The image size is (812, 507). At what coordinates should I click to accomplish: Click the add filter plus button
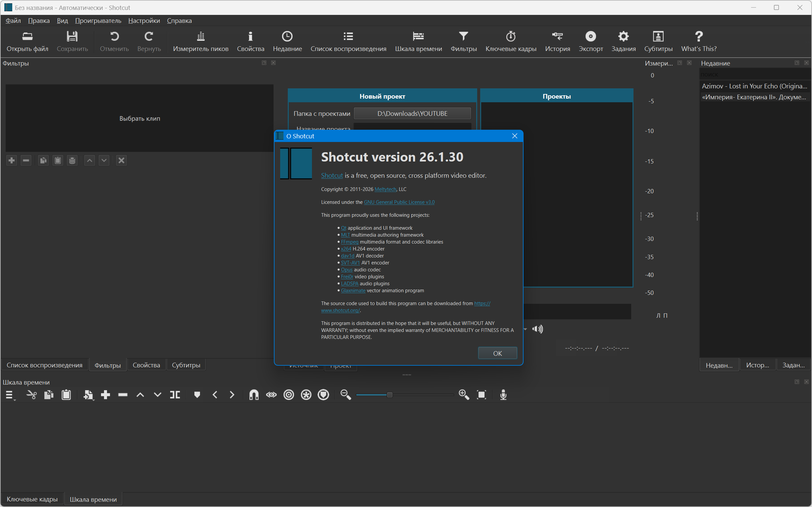pos(12,161)
